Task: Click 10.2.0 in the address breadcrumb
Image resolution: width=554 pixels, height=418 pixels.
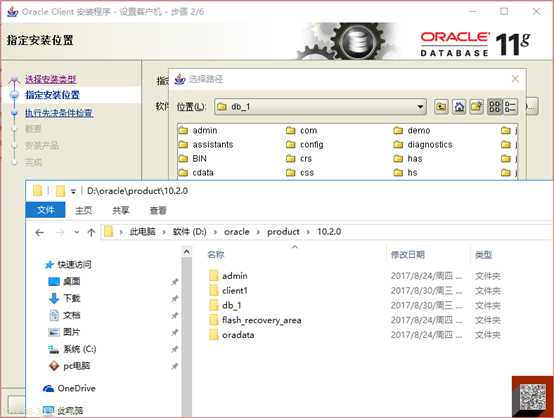Action: click(x=329, y=232)
